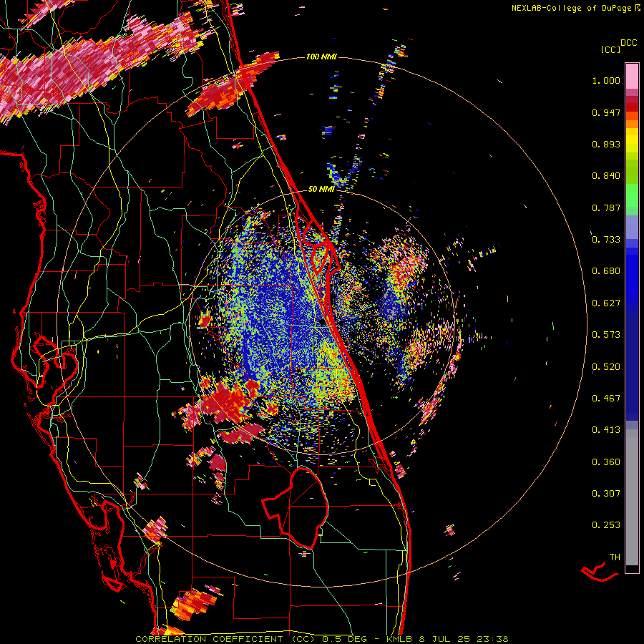Click the 0.680 scale value
This screenshot has height=644, width=644.
(x=606, y=271)
